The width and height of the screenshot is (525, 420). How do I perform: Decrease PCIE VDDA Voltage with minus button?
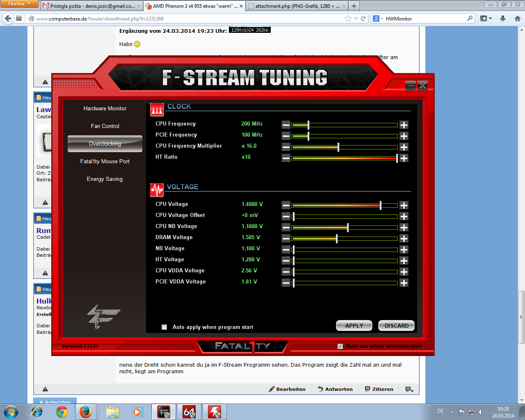(x=286, y=283)
